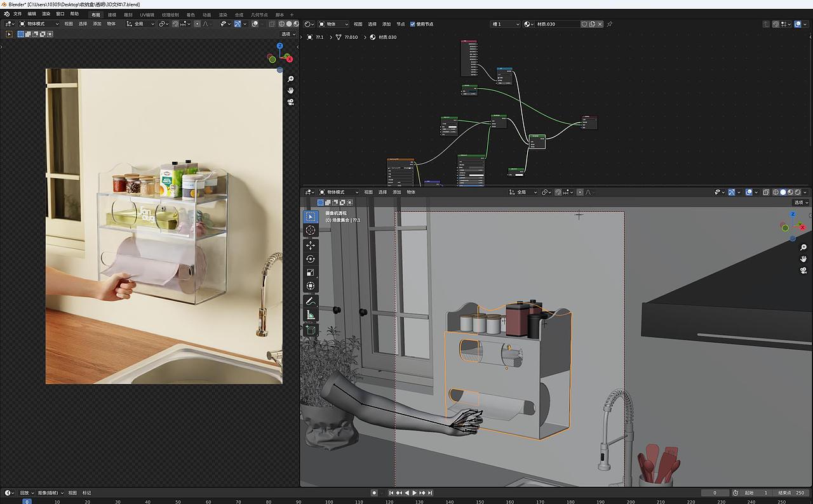The width and height of the screenshot is (813, 504).
Task: Open the 窗口 menu
Action: pos(60,14)
